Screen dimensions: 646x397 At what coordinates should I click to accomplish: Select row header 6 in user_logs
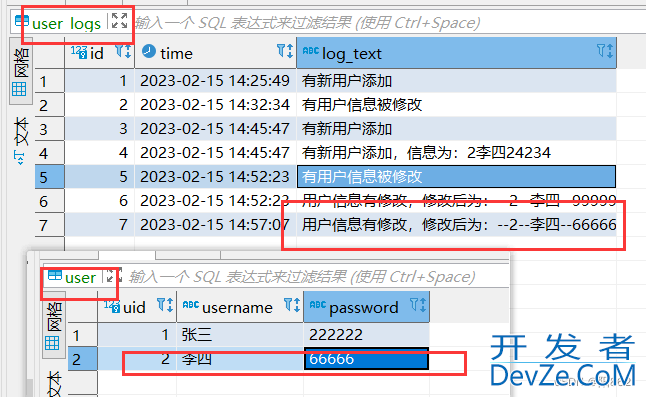click(49, 201)
